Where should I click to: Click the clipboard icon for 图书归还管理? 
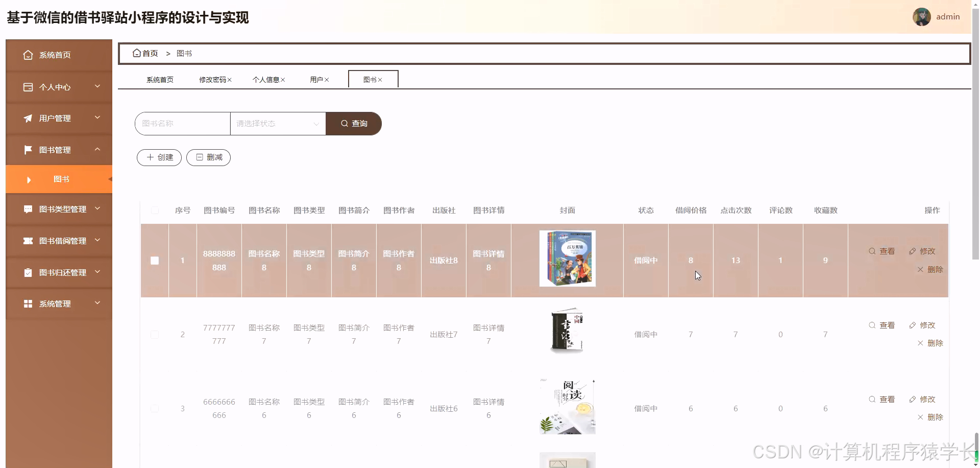pos(28,272)
